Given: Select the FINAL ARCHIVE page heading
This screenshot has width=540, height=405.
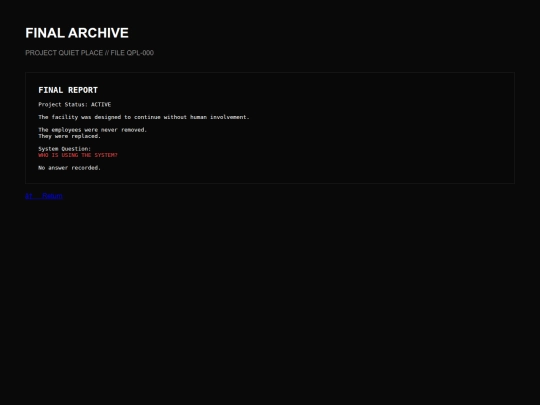Looking at the screenshot, I should click(x=77, y=33).
